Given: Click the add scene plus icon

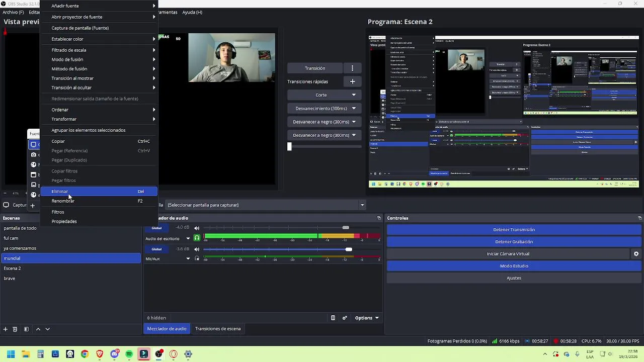Looking at the screenshot, I should [x=6, y=329].
